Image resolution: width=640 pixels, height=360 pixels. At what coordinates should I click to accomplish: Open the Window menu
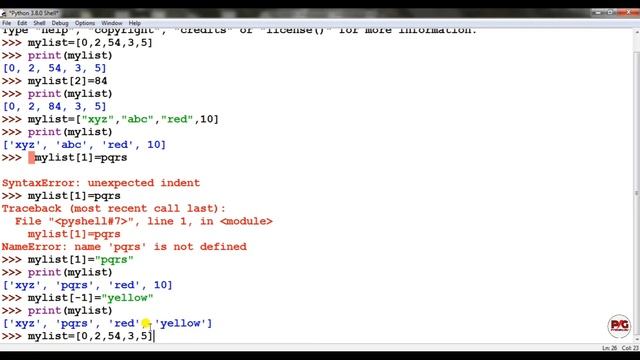[112, 23]
